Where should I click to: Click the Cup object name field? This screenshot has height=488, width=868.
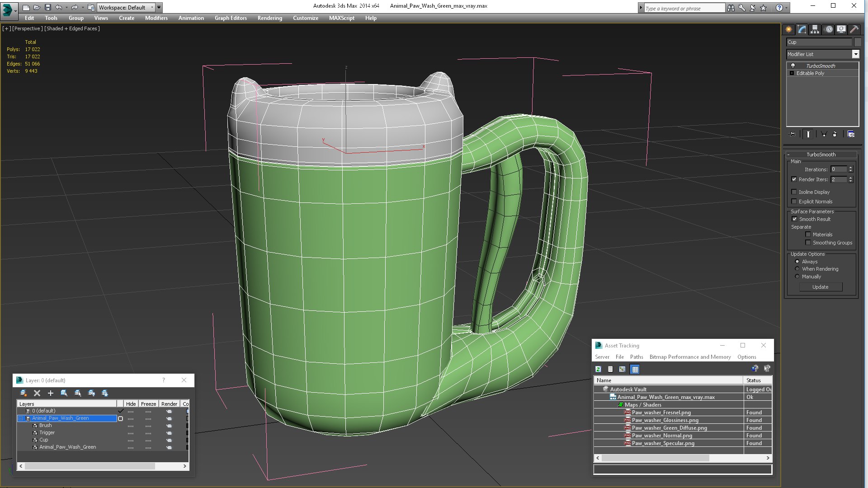pos(818,42)
